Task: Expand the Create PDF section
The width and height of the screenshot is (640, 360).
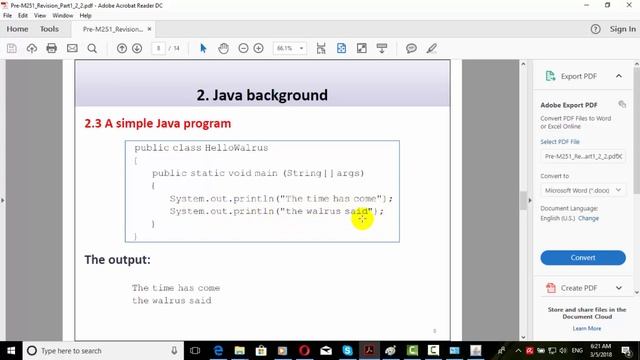Action: click(619, 288)
